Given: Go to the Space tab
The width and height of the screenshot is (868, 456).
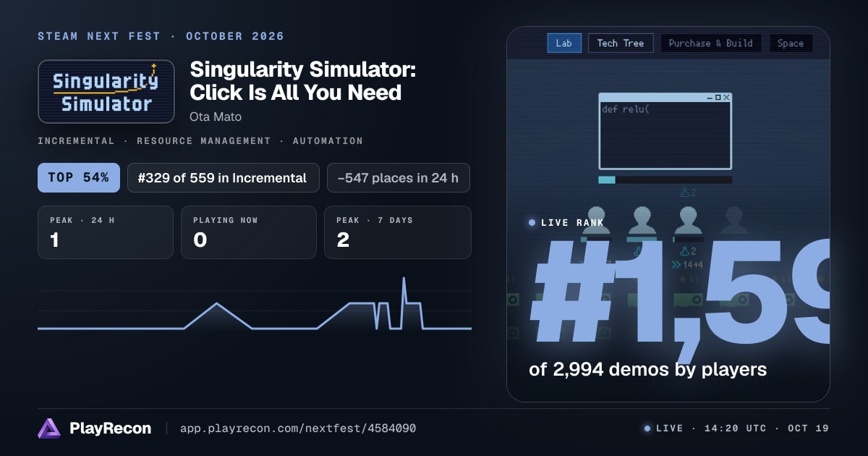Looking at the screenshot, I should (x=791, y=43).
